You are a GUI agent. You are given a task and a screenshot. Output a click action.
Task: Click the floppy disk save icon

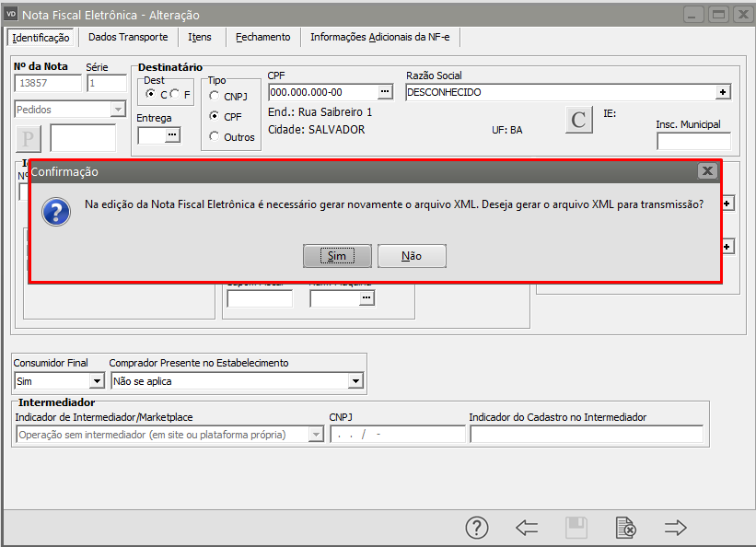(x=576, y=528)
